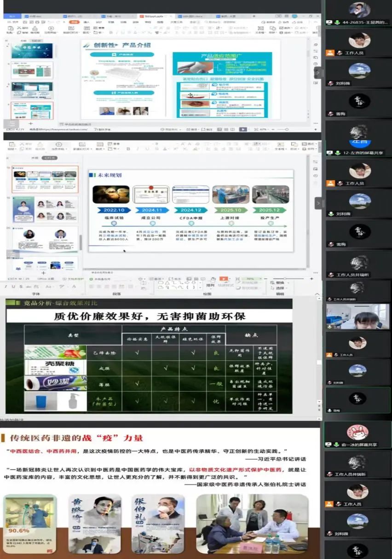Click the zoom slider beside 70% in status bar
The height and width of the screenshot is (559, 392).
288,279
